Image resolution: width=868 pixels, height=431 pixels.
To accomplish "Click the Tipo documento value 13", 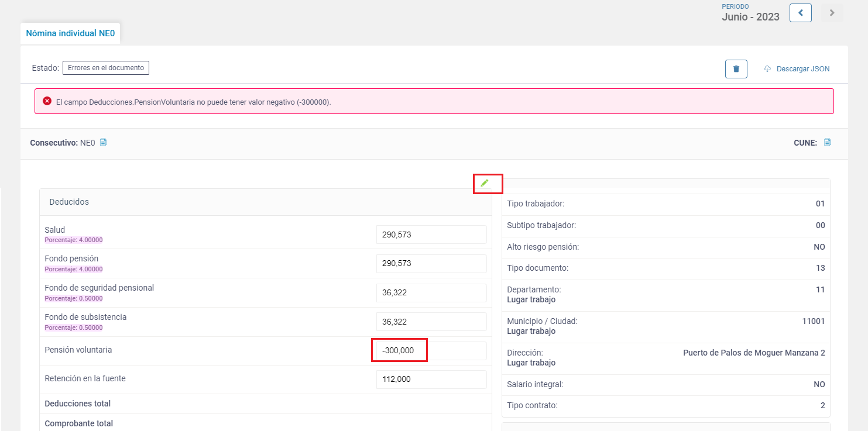I will click(x=820, y=268).
